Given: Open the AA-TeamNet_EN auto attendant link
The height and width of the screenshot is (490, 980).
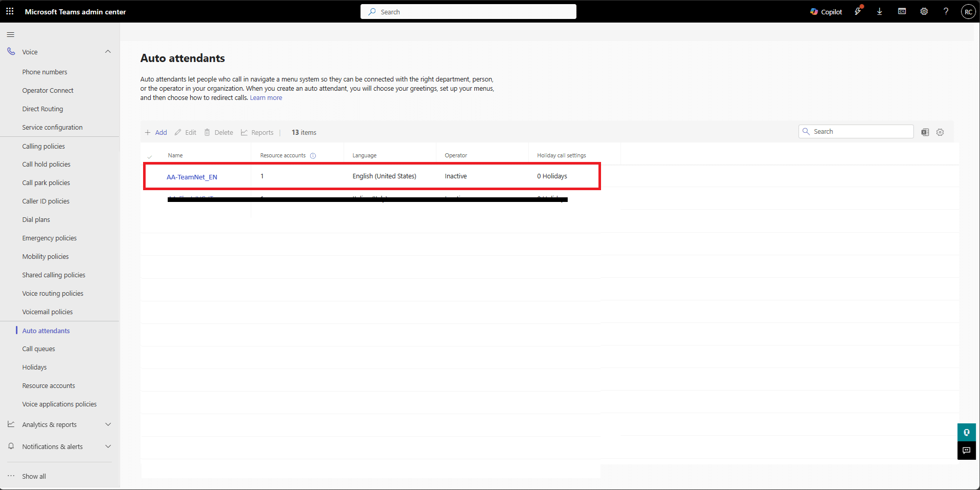Looking at the screenshot, I should click(192, 177).
